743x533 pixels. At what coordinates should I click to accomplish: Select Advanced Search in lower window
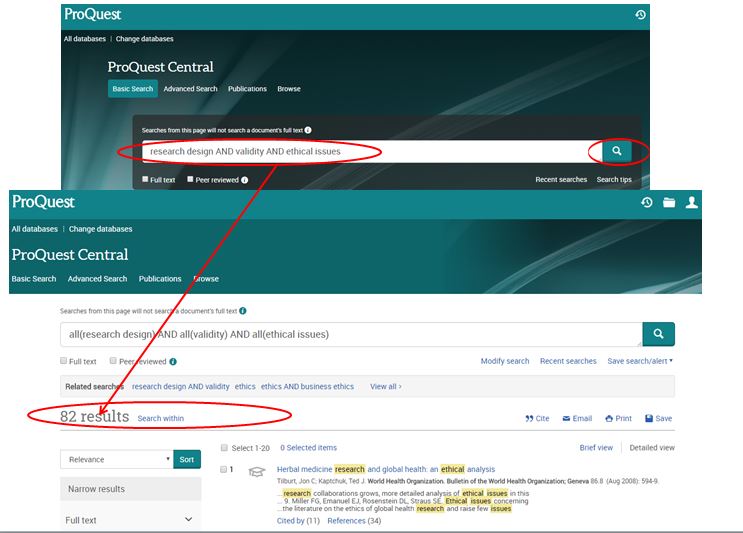(98, 279)
